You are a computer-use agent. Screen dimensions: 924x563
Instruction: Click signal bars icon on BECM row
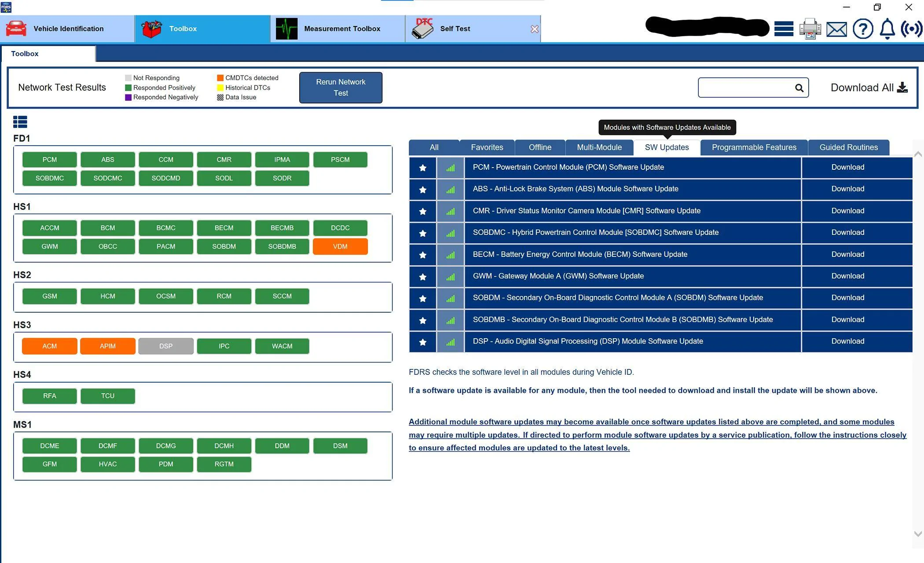pyautogui.click(x=451, y=255)
